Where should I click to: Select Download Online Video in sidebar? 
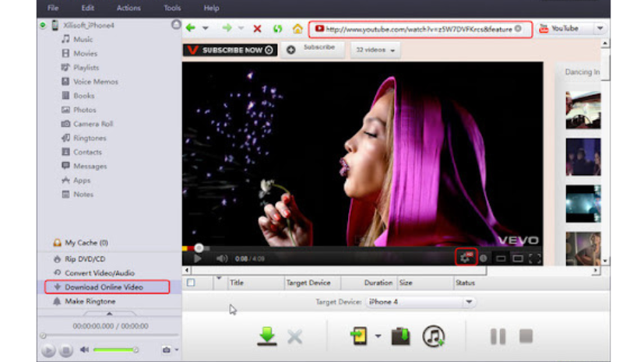click(x=104, y=287)
